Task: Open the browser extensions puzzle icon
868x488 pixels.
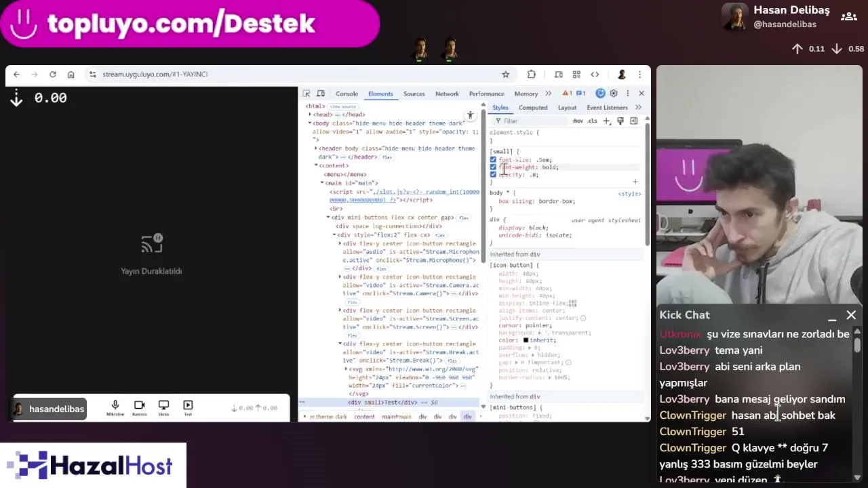Action: pos(532,75)
